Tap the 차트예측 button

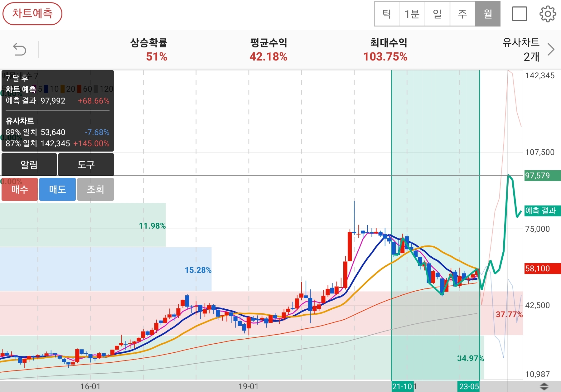[x=32, y=14]
